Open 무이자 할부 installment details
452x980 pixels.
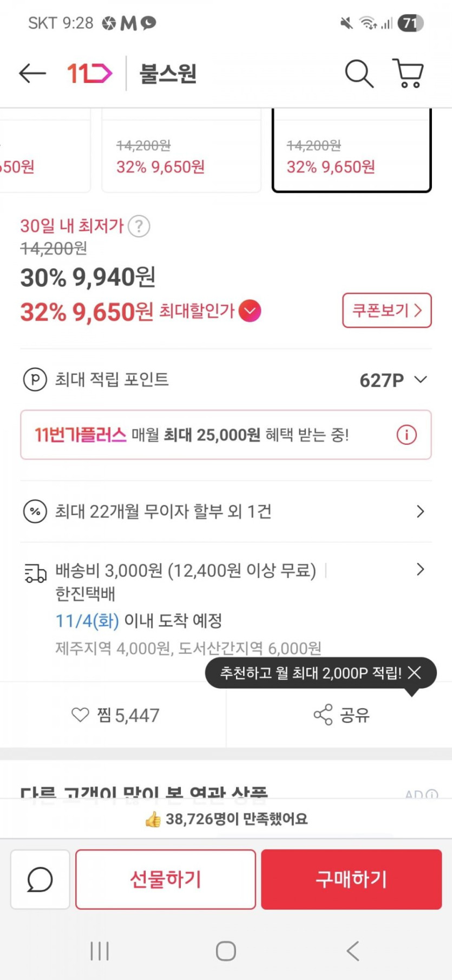click(420, 511)
